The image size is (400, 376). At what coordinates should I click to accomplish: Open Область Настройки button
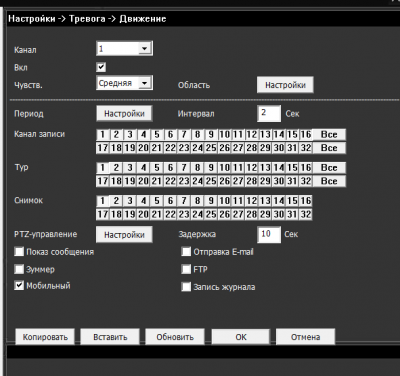point(285,85)
